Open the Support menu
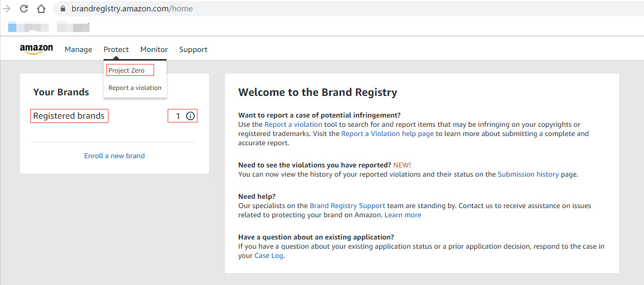 pyautogui.click(x=193, y=49)
